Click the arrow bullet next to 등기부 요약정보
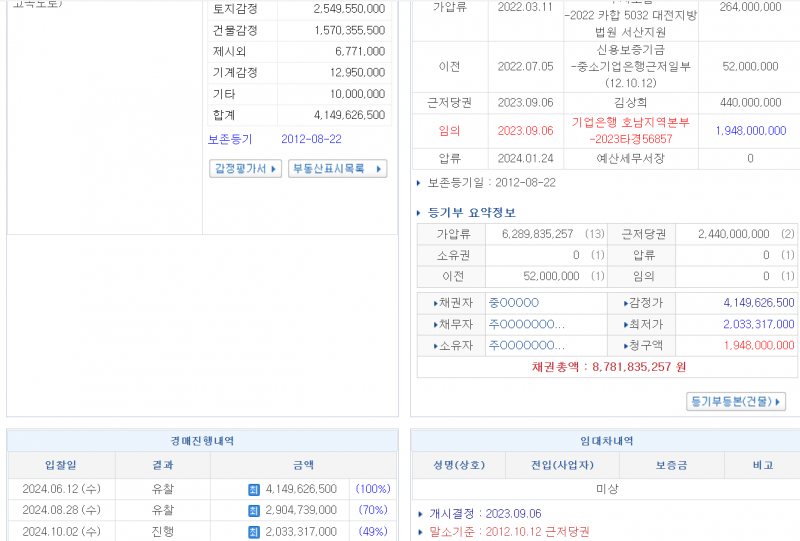Viewport: 800px width, 541px height. (419, 213)
